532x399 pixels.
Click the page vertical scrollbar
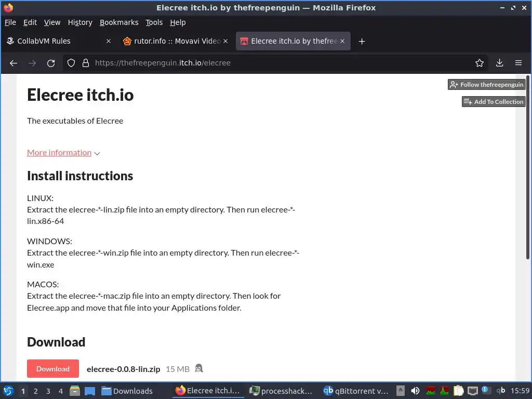coord(528,168)
